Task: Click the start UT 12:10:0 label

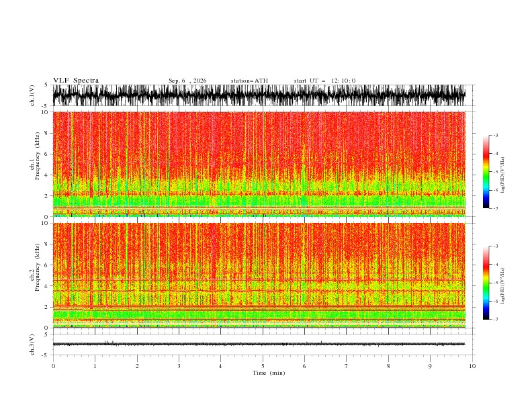Action: (324, 81)
